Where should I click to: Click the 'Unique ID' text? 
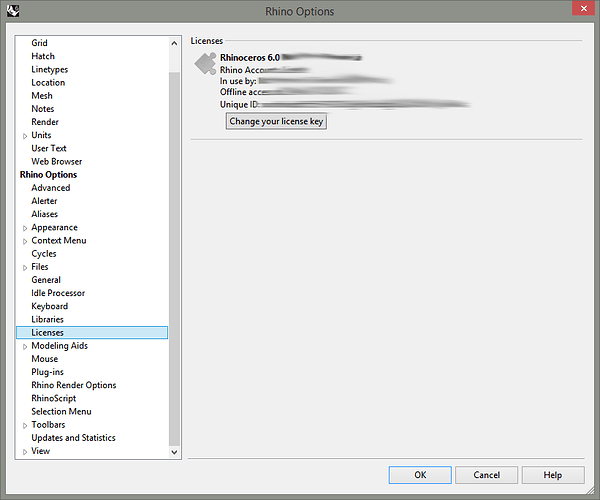pyautogui.click(x=239, y=104)
